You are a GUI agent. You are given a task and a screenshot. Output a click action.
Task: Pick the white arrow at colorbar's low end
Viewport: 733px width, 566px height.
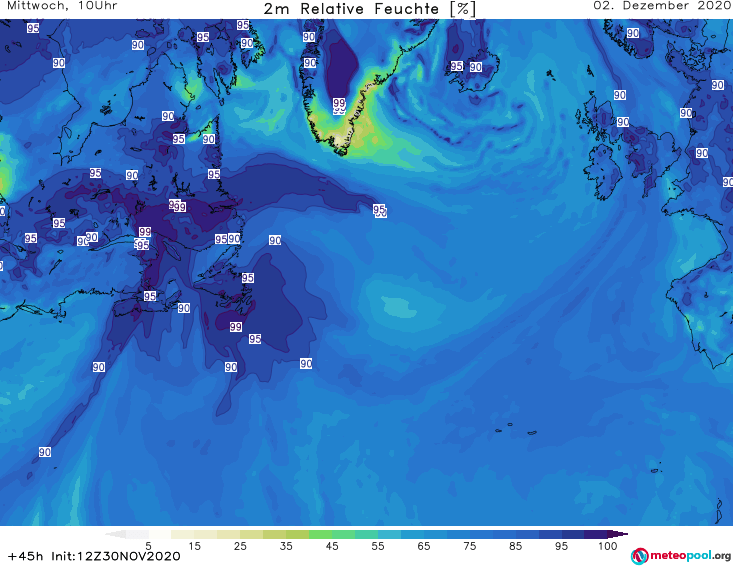pyautogui.click(x=115, y=534)
